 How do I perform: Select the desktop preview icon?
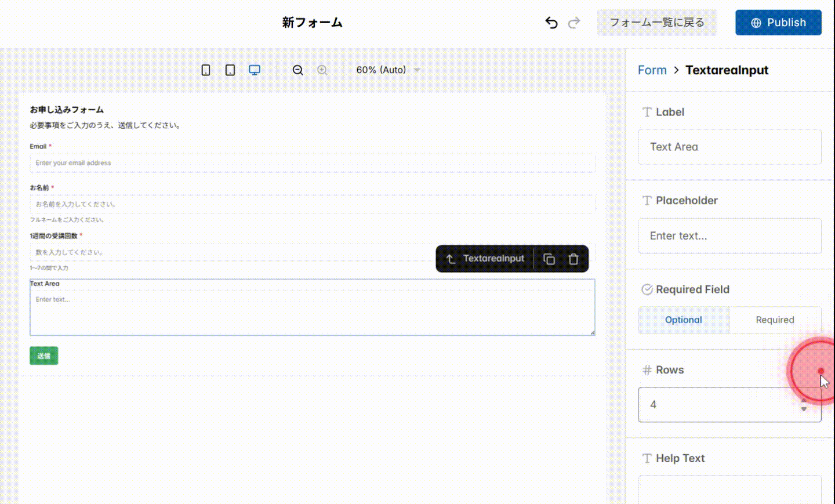click(x=255, y=70)
